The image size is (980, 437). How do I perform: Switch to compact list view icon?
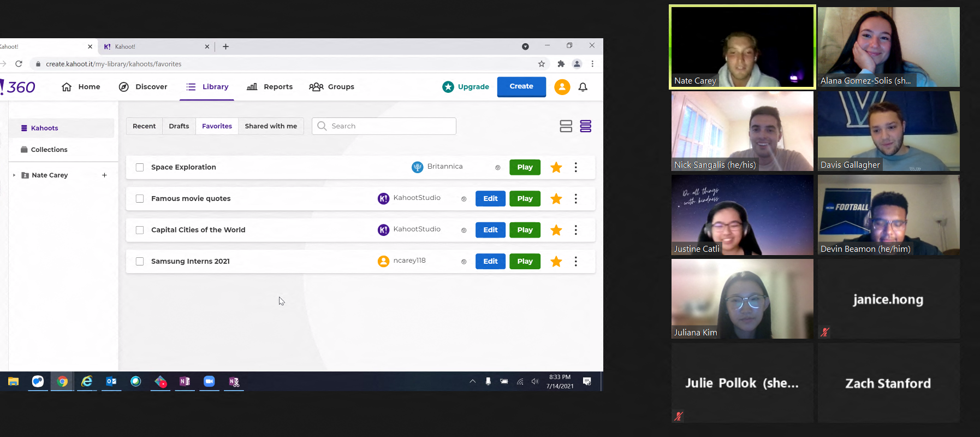pyautogui.click(x=585, y=126)
